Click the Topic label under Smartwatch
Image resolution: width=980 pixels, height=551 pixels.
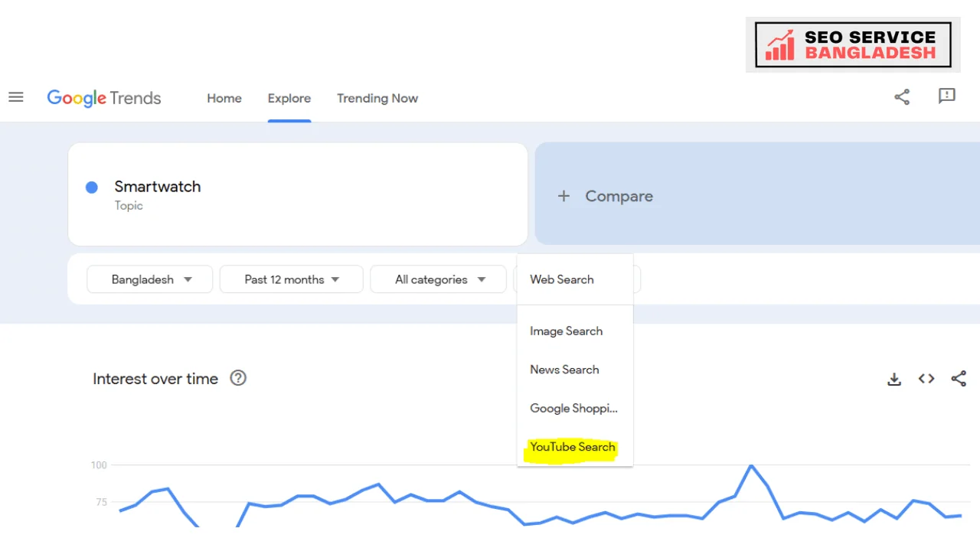pyautogui.click(x=129, y=206)
